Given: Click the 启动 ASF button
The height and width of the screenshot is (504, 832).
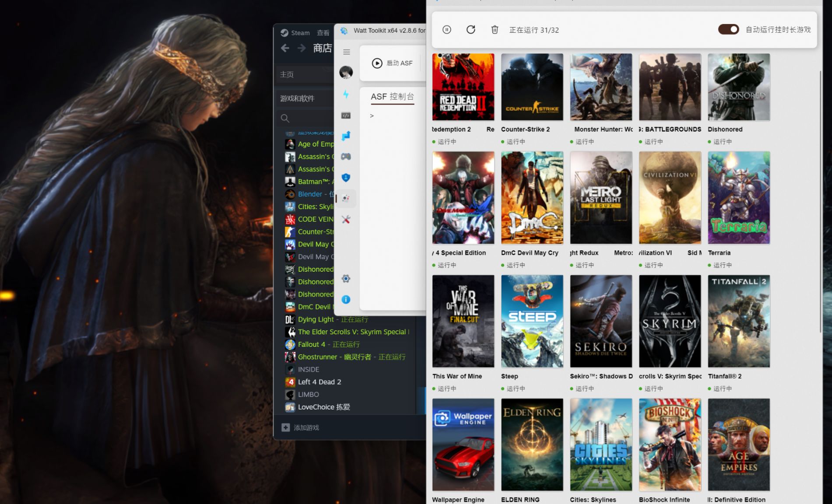Looking at the screenshot, I should (392, 63).
